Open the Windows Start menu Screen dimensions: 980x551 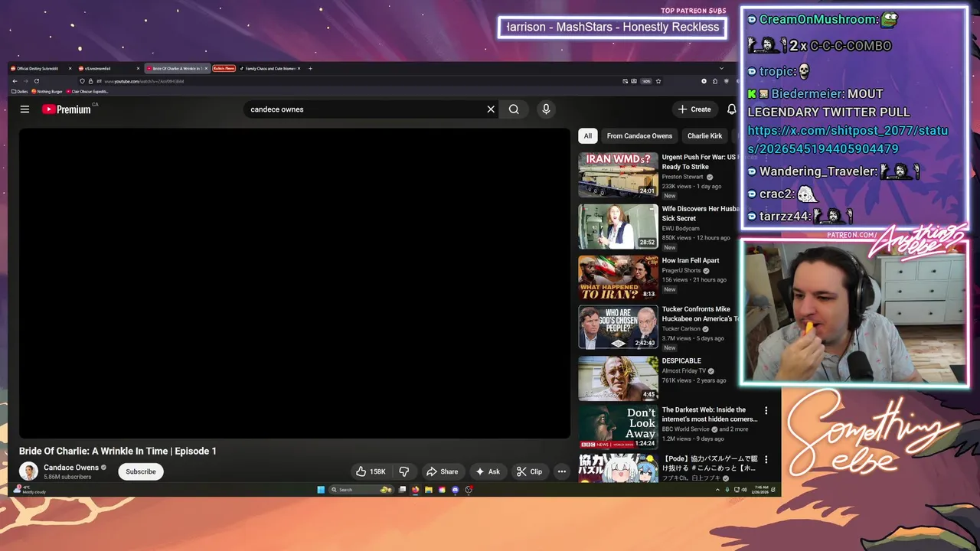321,490
